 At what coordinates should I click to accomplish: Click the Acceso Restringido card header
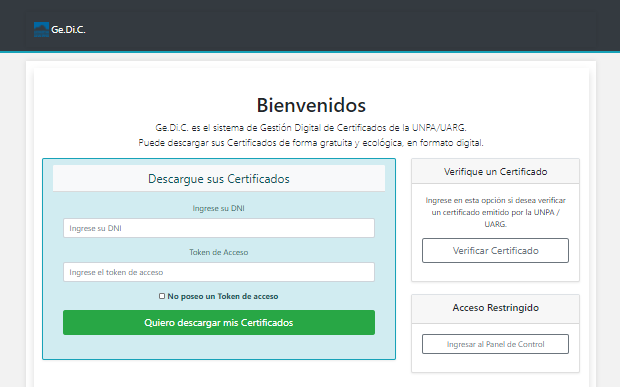click(x=495, y=308)
